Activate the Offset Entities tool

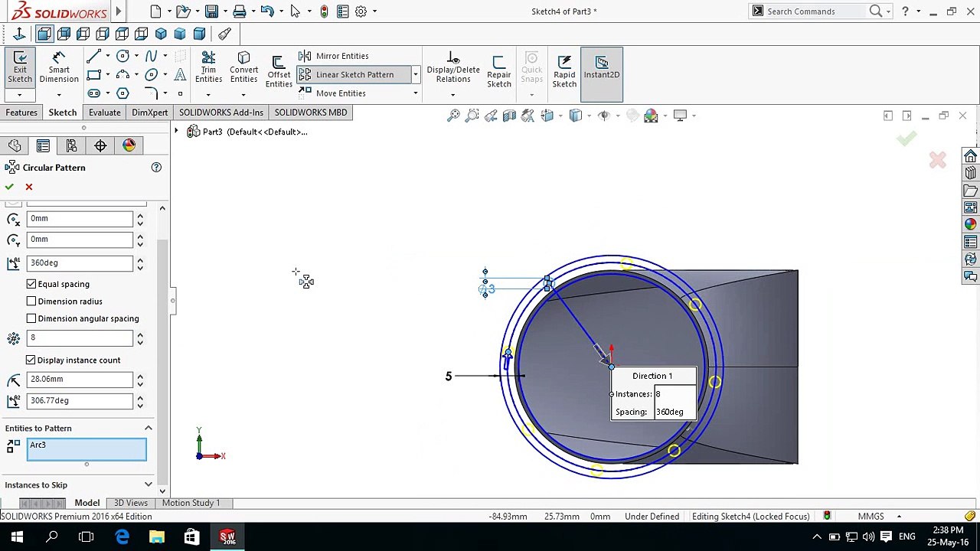279,73
